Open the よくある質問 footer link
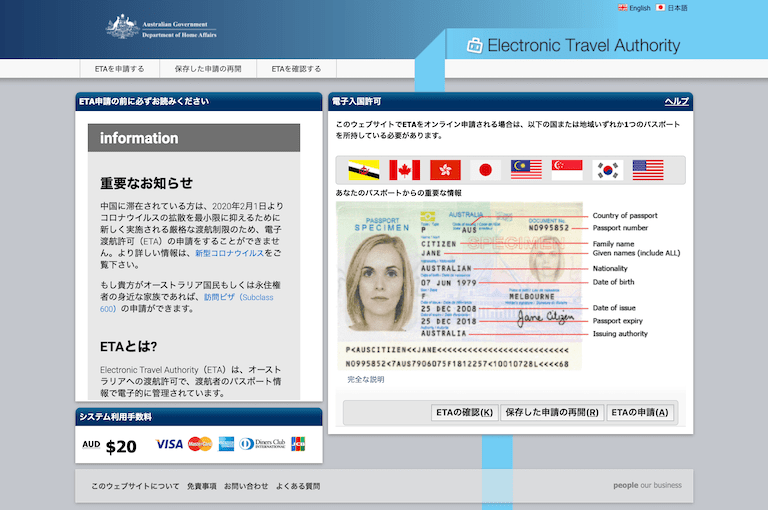 pos(298,486)
